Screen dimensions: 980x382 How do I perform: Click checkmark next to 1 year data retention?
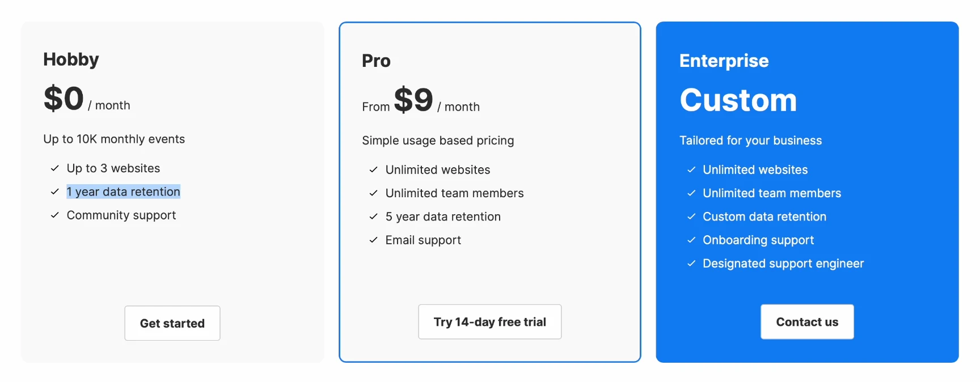[x=55, y=192]
